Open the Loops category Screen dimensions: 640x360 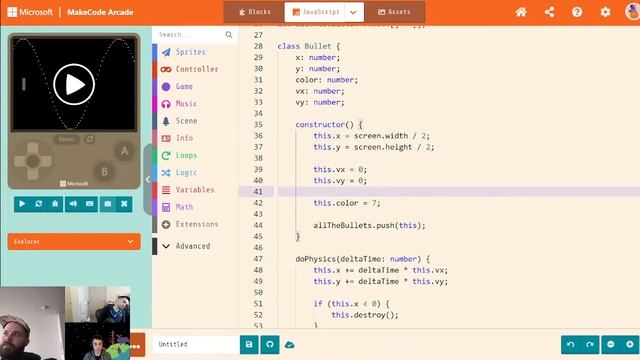click(195, 155)
